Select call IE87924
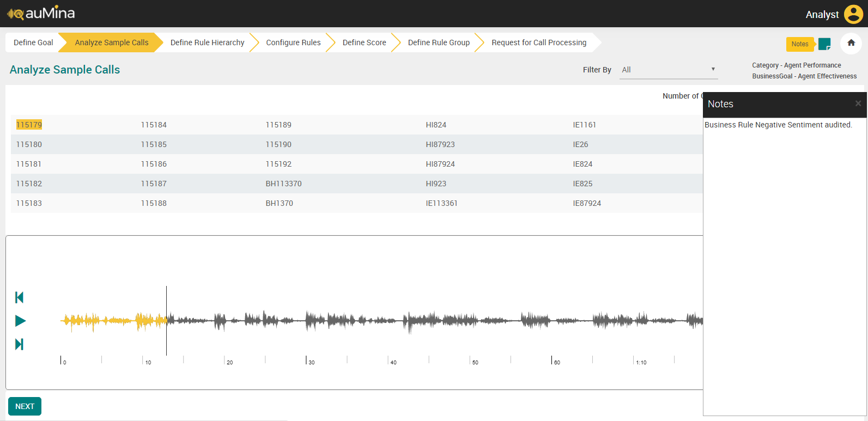The width and height of the screenshot is (868, 421). [x=587, y=203]
